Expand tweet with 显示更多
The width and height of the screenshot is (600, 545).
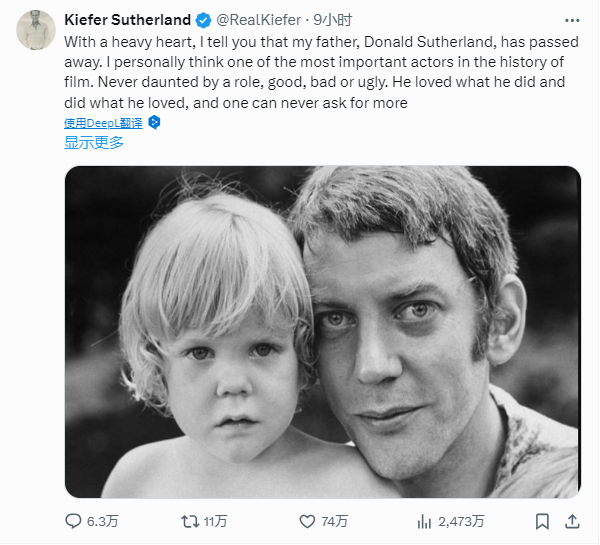pyautogui.click(x=94, y=142)
